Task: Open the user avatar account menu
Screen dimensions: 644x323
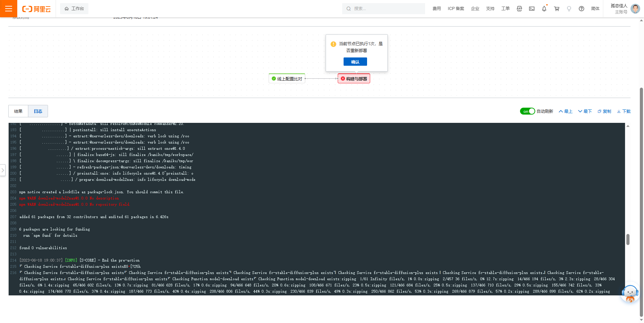Action: coord(635,9)
